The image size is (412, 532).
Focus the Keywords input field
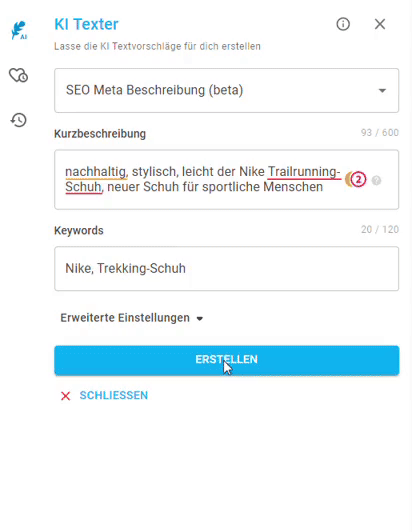pos(226,268)
